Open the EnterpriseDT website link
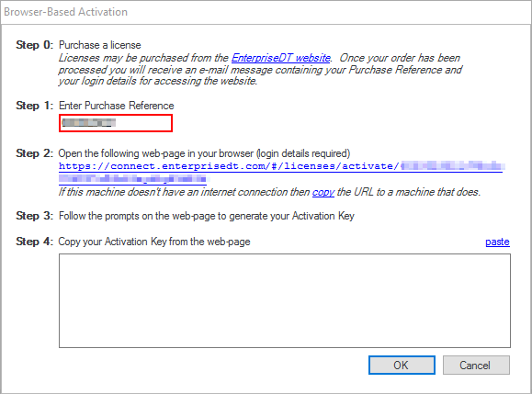 pos(280,58)
